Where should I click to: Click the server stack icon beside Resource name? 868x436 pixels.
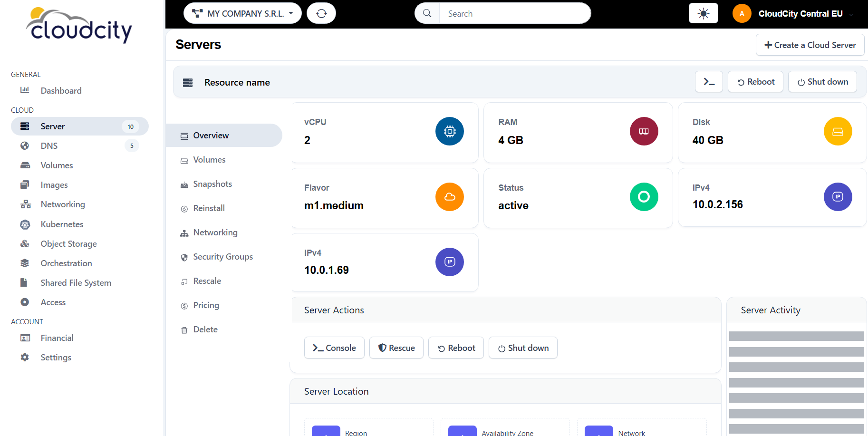coord(188,82)
